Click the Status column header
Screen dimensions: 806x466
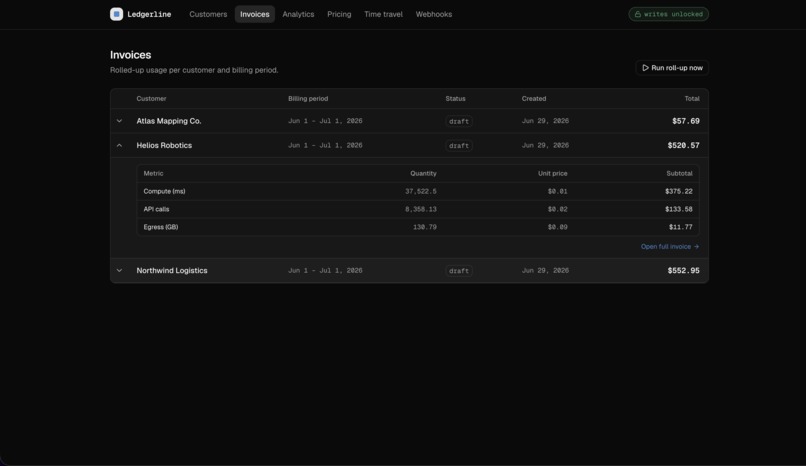(455, 99)
